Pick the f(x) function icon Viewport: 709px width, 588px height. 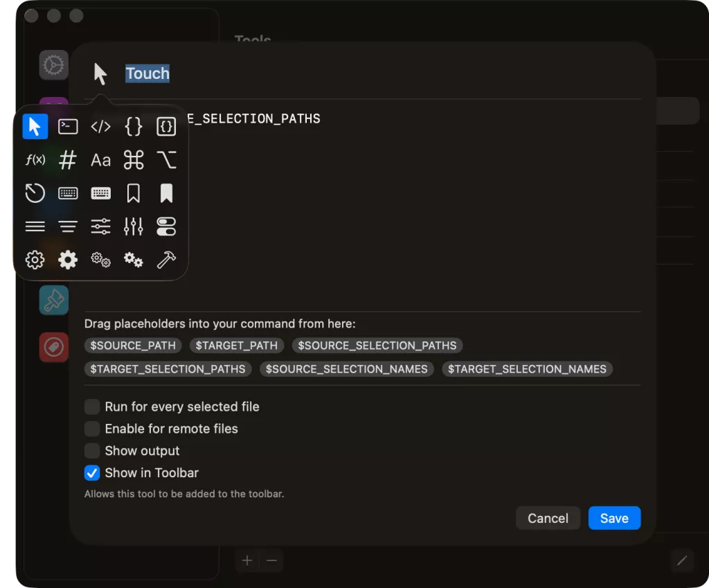[35, 160]
